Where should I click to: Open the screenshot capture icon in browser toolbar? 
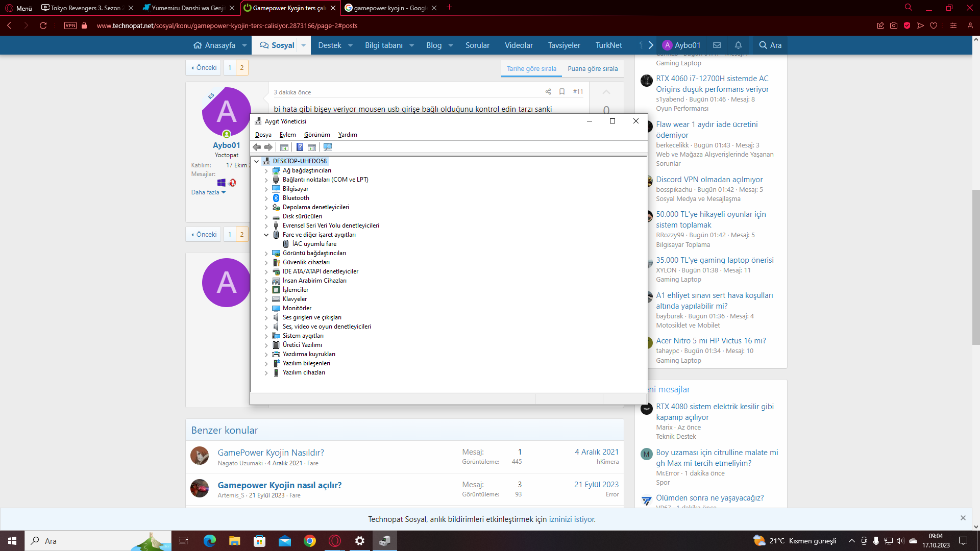pyautogui.click(x=894, y=26)
